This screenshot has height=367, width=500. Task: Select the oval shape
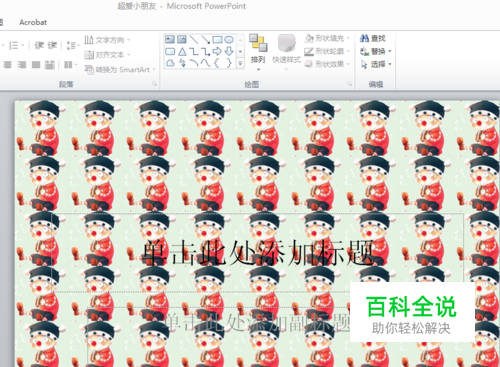tap(229, 39)
